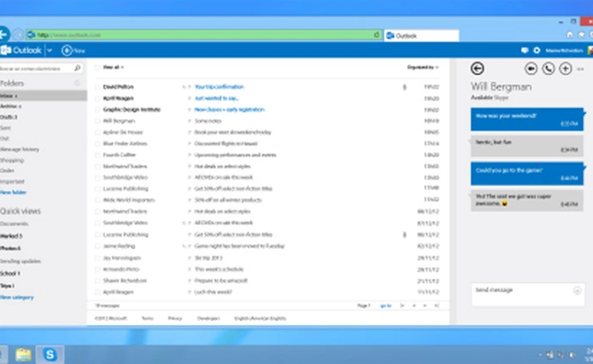The image size is (593, 364).
Task: Click the Terms footer link
Action: 147,318
